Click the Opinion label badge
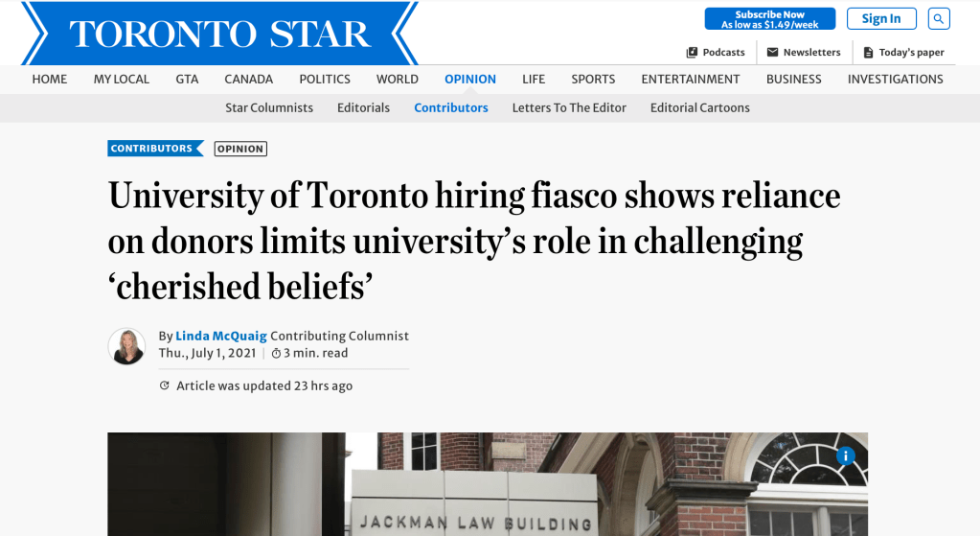 click(240, 149)
